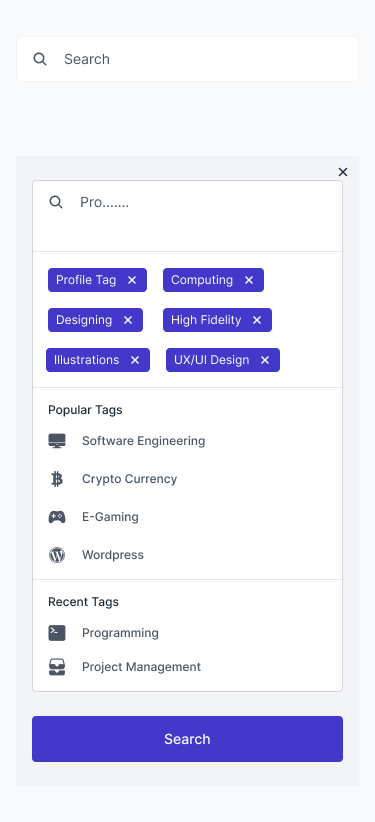Remove the Designing tag chip

[128, 320]
